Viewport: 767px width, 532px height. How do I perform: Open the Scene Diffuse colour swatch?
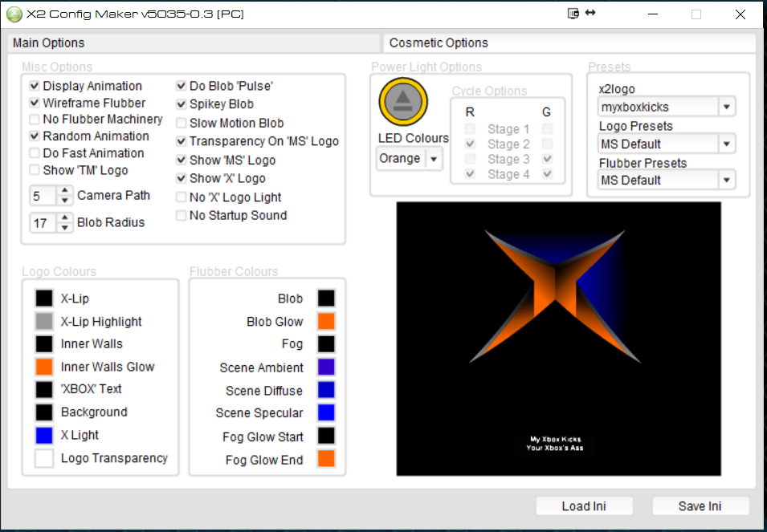[326, 390]
